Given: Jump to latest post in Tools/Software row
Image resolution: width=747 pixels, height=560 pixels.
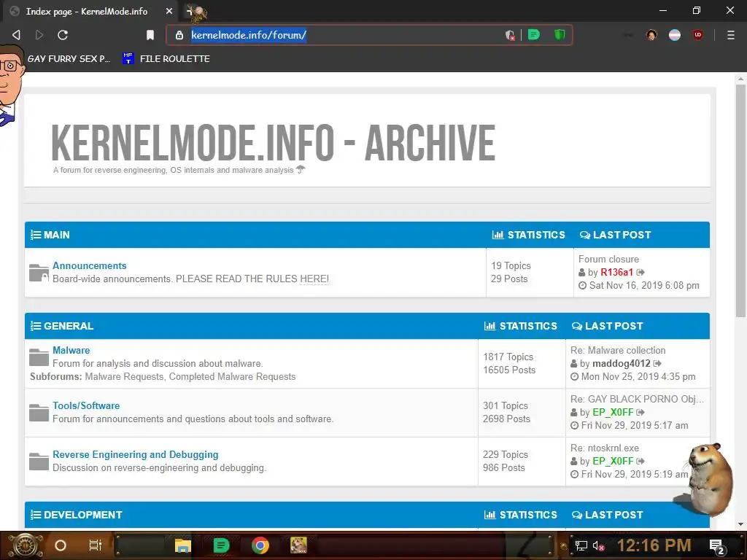Looking at the screenshot, I should (640, 413).
